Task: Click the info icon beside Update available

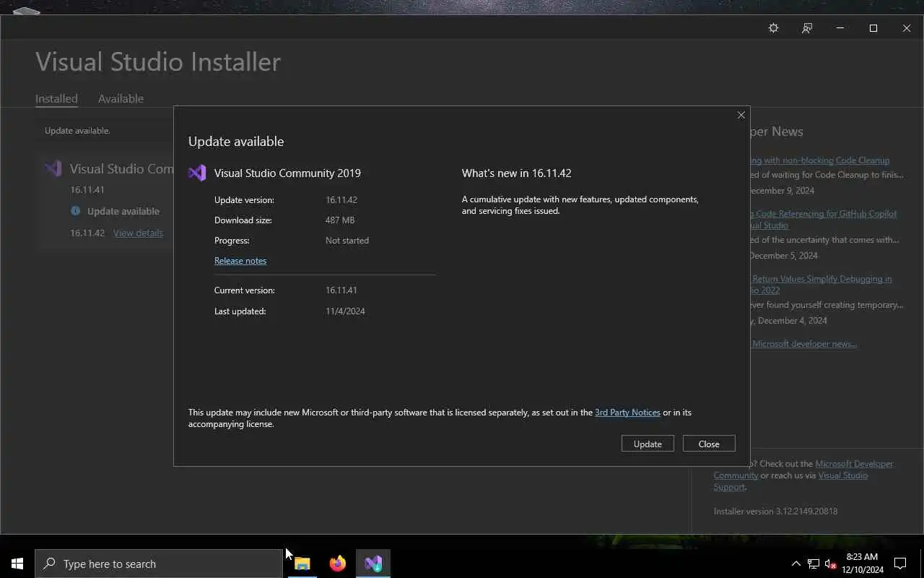Action: point(75,211)
